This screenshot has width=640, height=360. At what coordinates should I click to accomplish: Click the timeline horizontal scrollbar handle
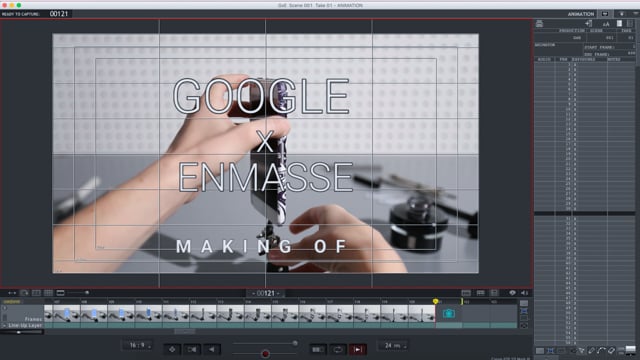coord(185,331)
